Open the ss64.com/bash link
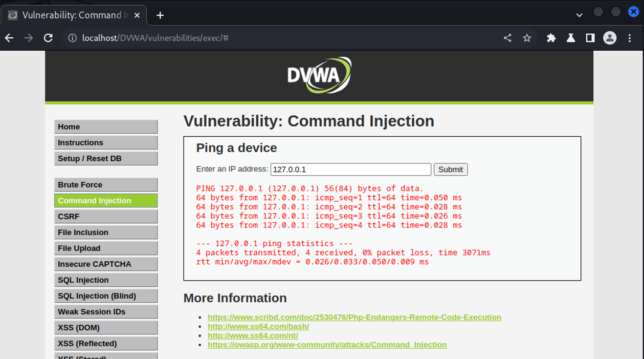 [x=258, y=327]
